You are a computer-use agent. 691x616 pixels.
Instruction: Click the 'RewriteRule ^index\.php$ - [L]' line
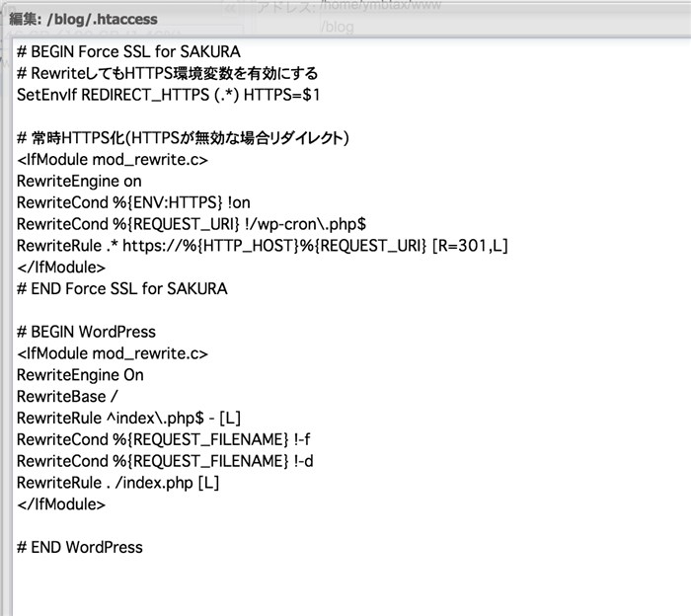[128, 419]
